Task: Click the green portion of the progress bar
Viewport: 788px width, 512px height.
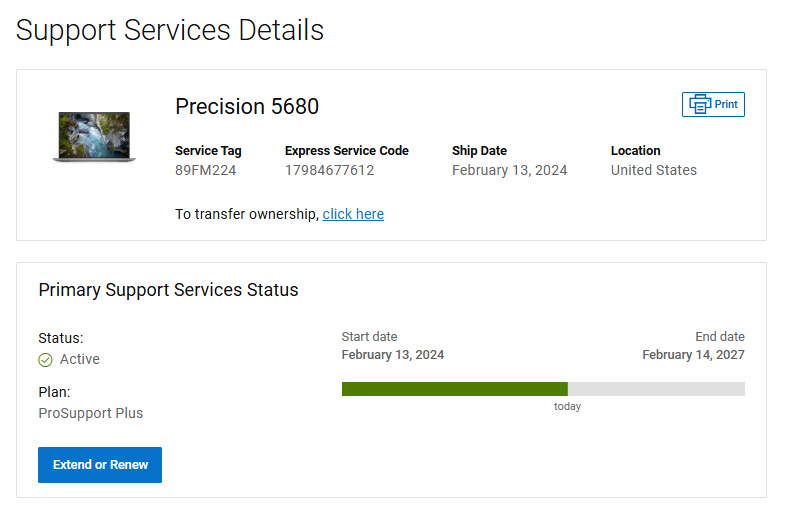Action: pos(454,389)
